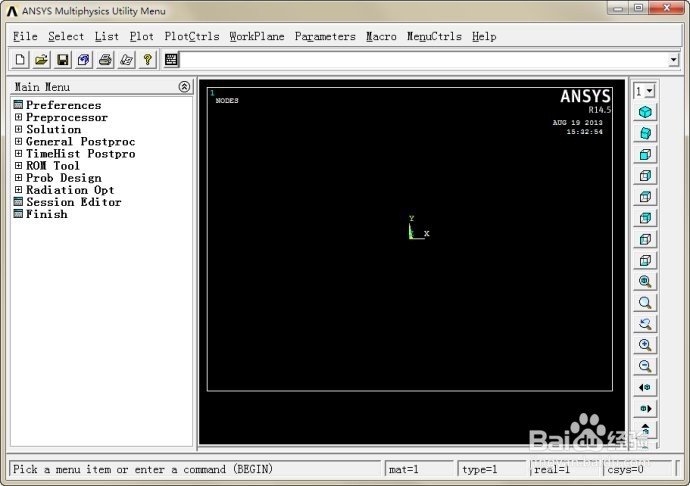Maximize the ANSYS window

tap(639, 8)
